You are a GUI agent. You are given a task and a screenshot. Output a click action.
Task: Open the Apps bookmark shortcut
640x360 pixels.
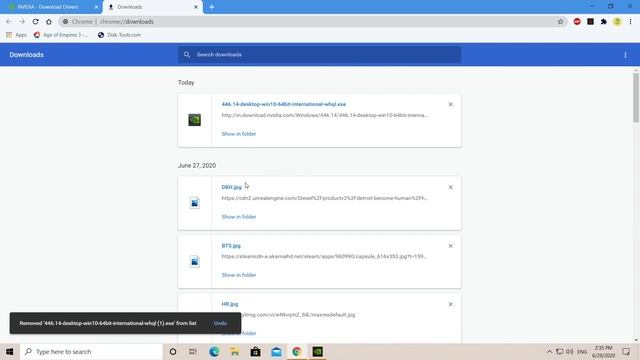point(17,35)
